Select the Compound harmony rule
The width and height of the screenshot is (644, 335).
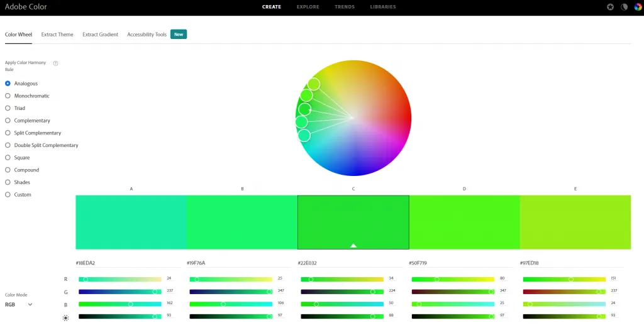click(22, 170)
